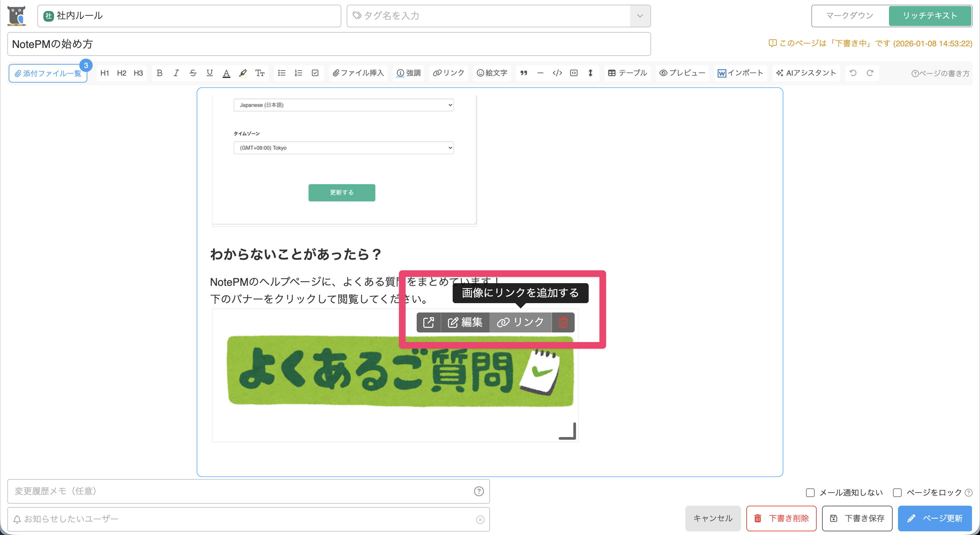The image size is (980, 535).
Task: Pick text highlight color marker
Action: pos(243,73)
